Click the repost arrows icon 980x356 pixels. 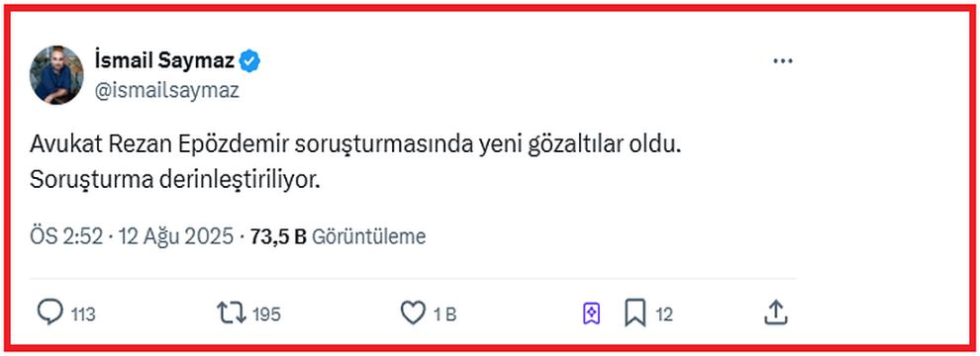(232, 312)
